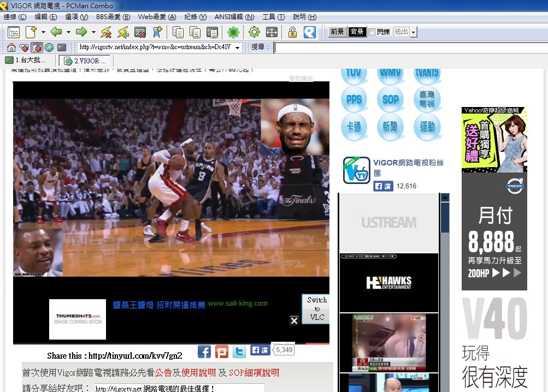Select the 運動 sports category bubble
Screen dimensions: 548x392
click(427, 127)
